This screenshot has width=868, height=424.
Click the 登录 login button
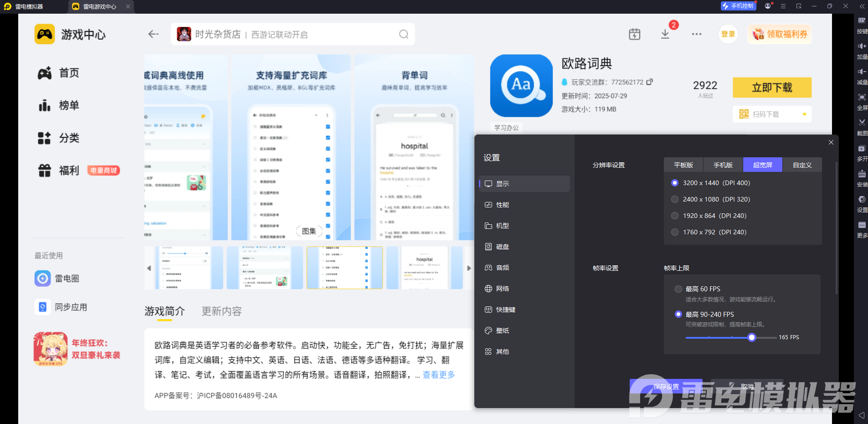point(728,34)
